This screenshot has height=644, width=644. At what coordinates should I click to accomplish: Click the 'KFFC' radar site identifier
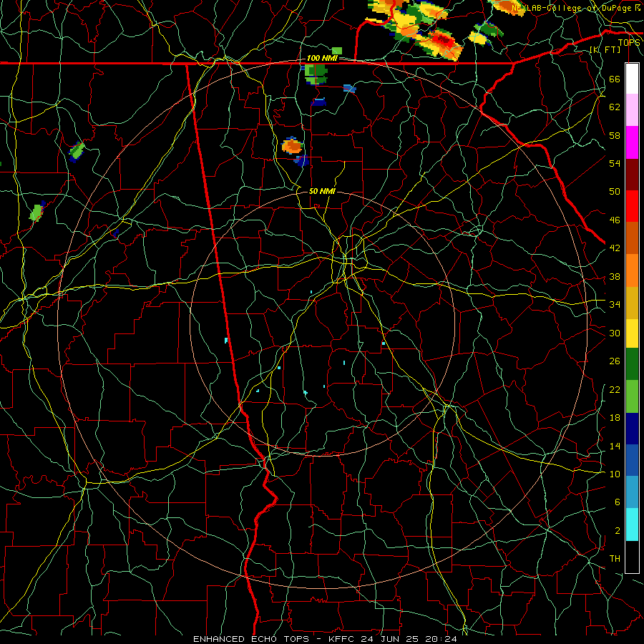point(343,639)
